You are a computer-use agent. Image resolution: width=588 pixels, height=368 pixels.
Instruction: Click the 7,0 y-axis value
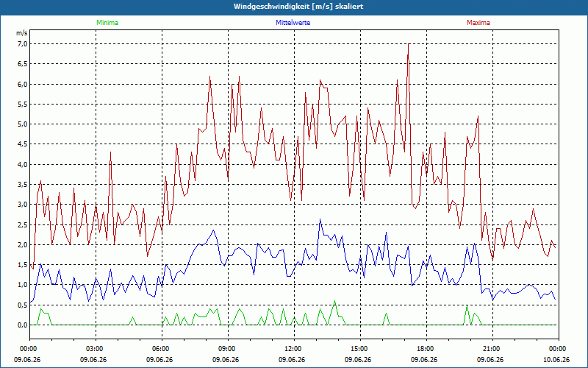(23, 44)
